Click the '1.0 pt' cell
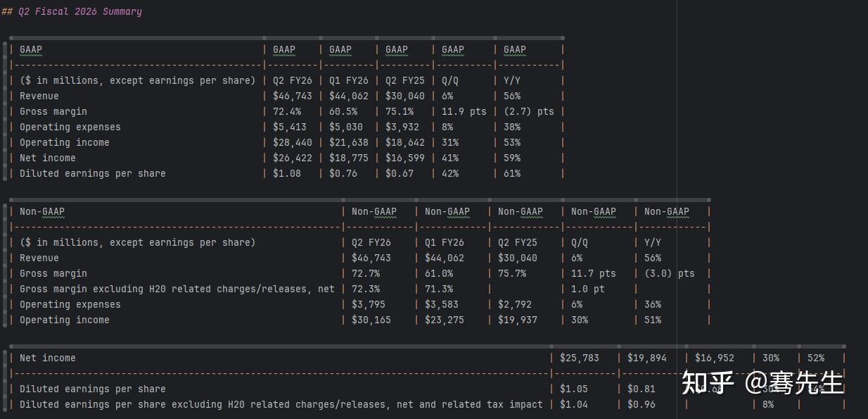The width and height of the screenshot is (868, 419). (x=587, y=289)
